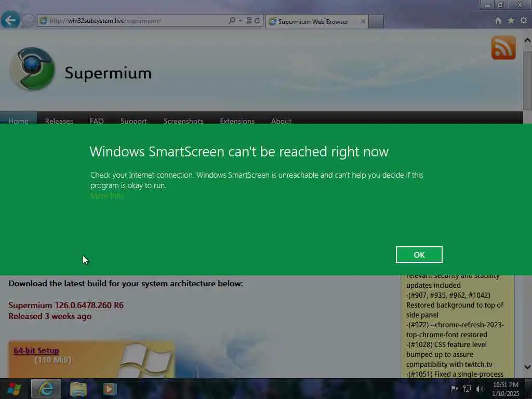The width and height of the screenshot is (532, 399).
Task: Refresh the page with the reload icon
Action: click(x=257, y=20)
